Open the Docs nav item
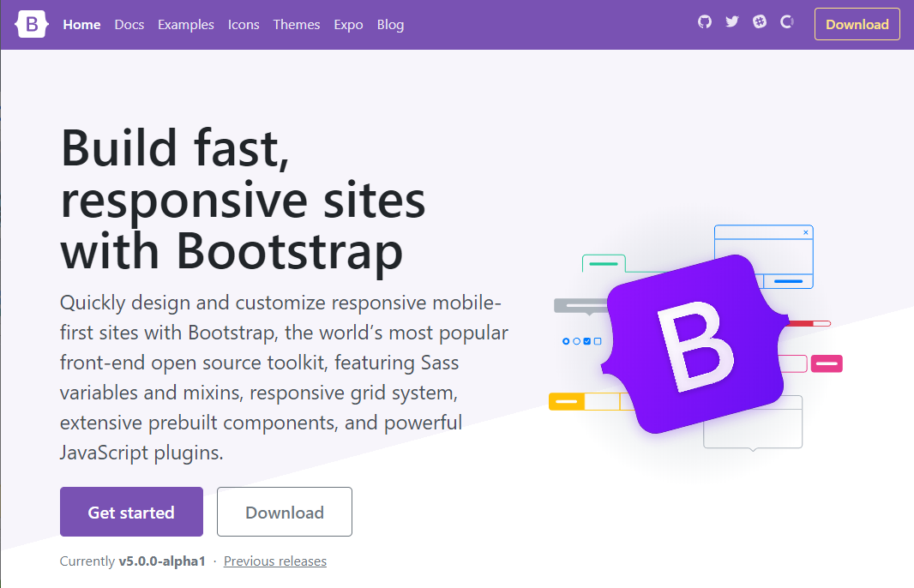 [x=129, y=25]
